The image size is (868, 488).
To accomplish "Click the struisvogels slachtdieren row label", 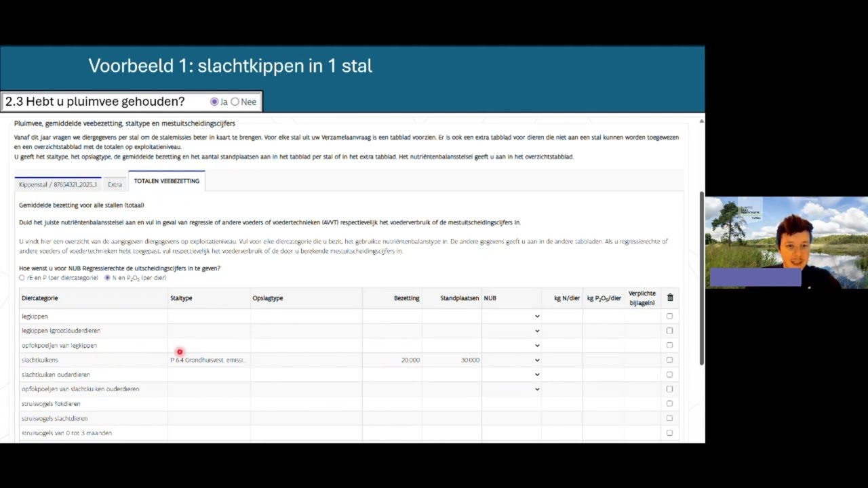I will click(54, 418).
